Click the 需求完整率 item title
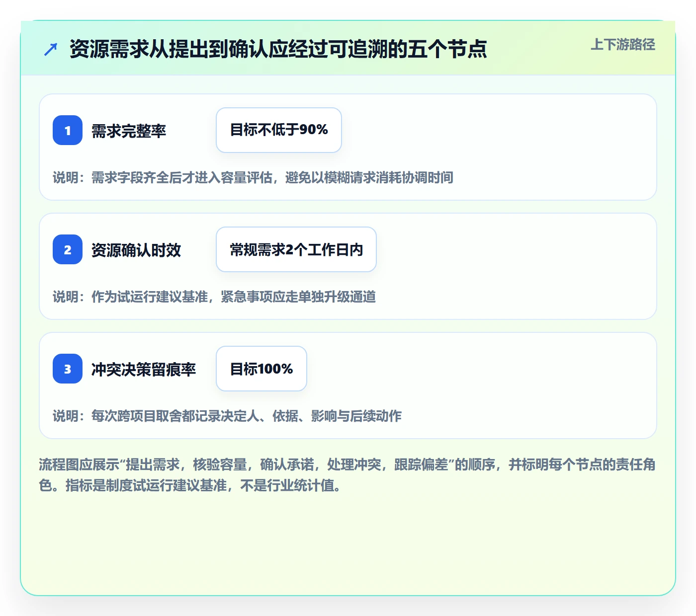The image size is (696, 616). [x=129, y=131]
